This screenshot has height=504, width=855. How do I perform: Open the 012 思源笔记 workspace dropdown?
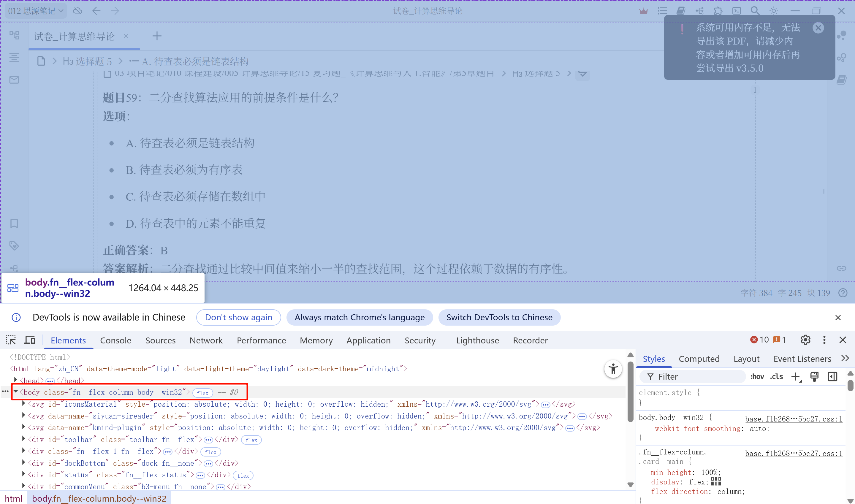point(36,11)
